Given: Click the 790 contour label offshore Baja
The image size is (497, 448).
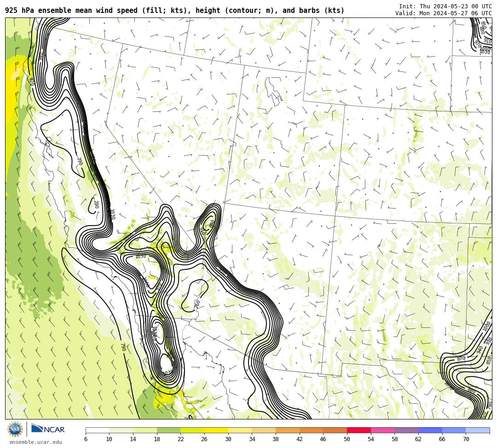Looking at the screenshot, I should click(x=123, y=347).
